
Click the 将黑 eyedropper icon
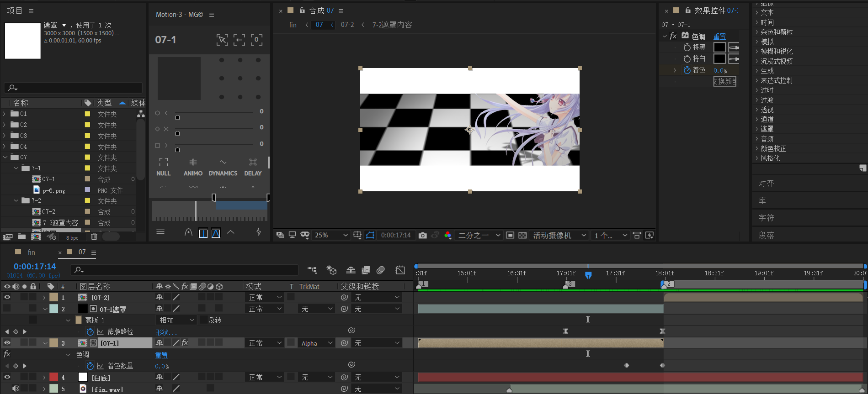pos(734,47)
